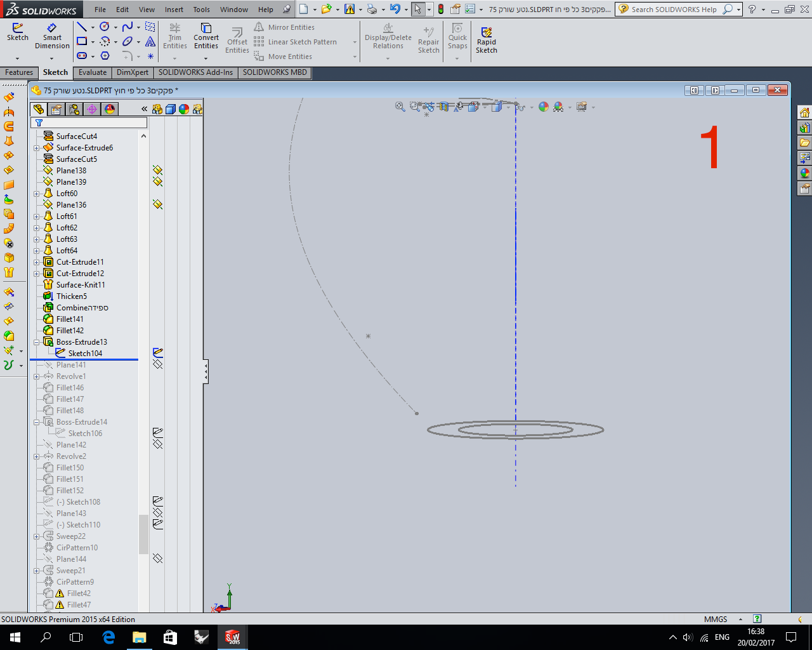Select Fillet141 in the feature tree
This screenshot has height=650, width=812.
pos(70,319)
